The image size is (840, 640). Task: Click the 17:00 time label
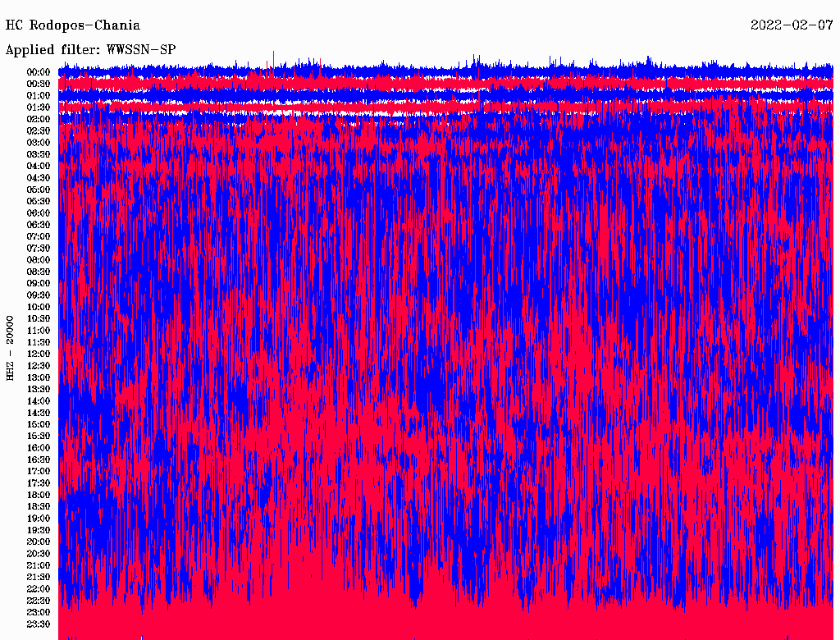(39, 472)
